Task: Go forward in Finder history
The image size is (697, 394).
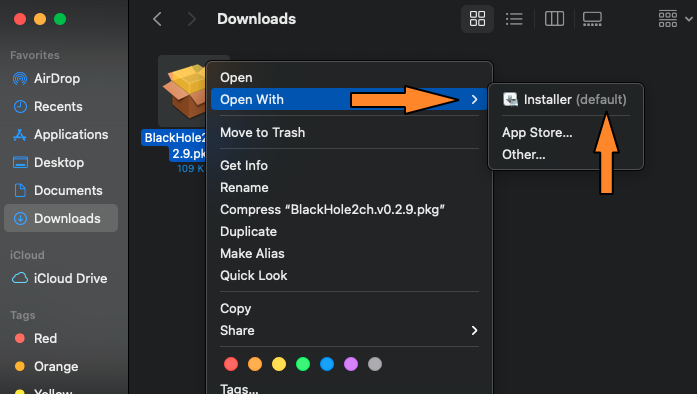Action: pyautogui.click(x=192, y=19)
